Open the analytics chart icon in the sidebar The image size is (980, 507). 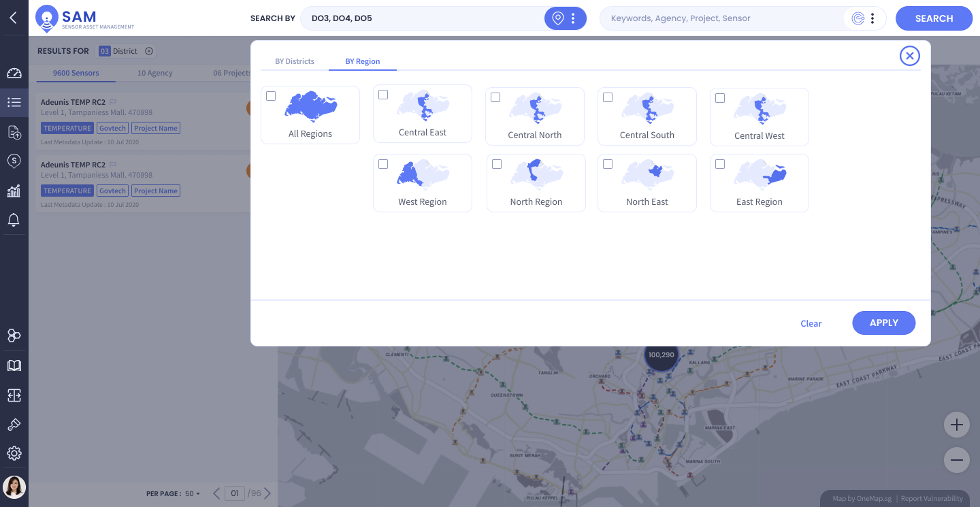(x=14, y=191)
